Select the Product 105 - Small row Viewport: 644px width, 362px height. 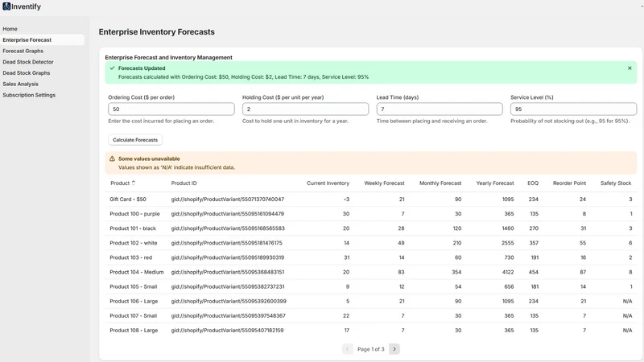(x=371, y=286)
